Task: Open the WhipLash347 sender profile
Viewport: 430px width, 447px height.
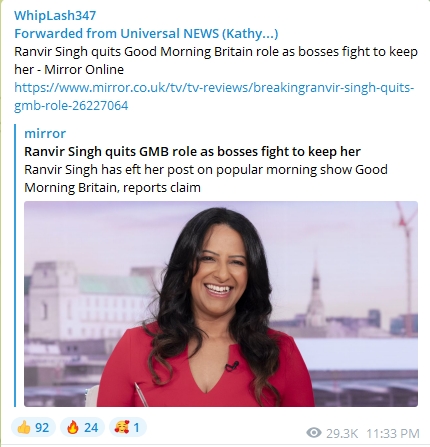Action: [55, 15]
